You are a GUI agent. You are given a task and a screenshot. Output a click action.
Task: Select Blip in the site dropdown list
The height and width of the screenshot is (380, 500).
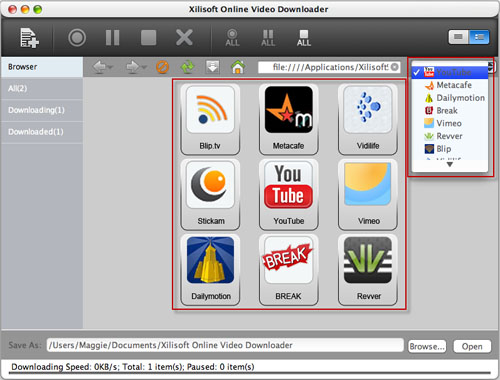click(x=450, y=149)
